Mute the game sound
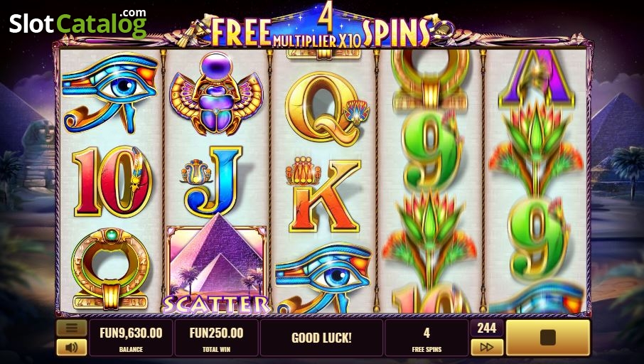Image resolution: width=644 pixels, height=364 pixels. tap(72, 347)
